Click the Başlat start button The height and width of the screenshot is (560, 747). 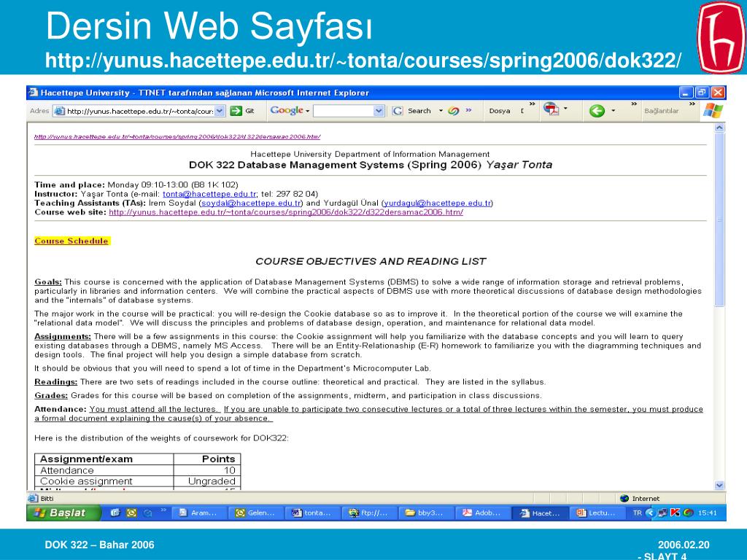(x=64, y=513)
